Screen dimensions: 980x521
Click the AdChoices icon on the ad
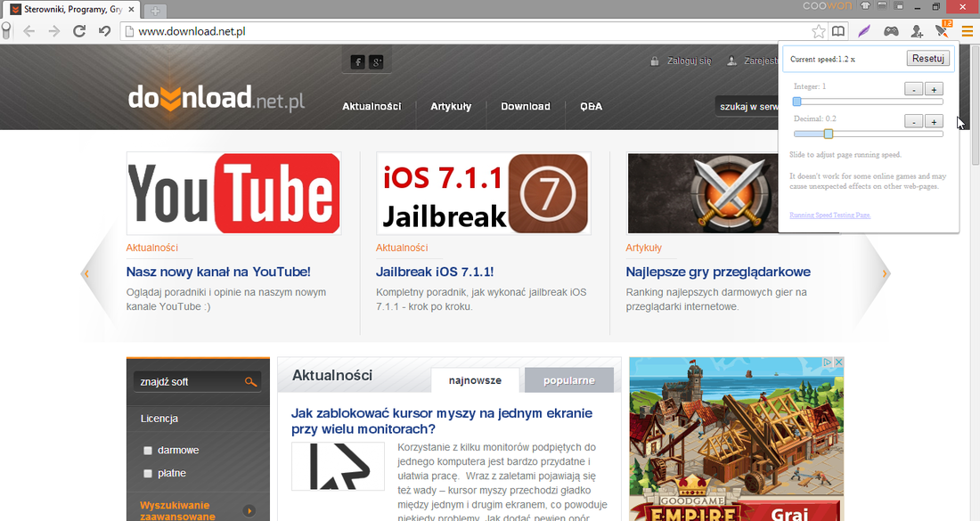pyautogui.click(x=828, y=362)
